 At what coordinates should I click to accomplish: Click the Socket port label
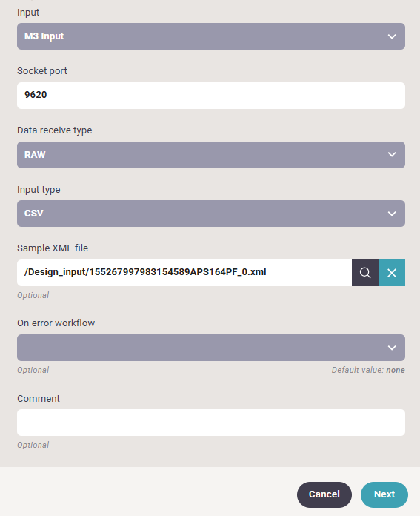coord(42,71)
